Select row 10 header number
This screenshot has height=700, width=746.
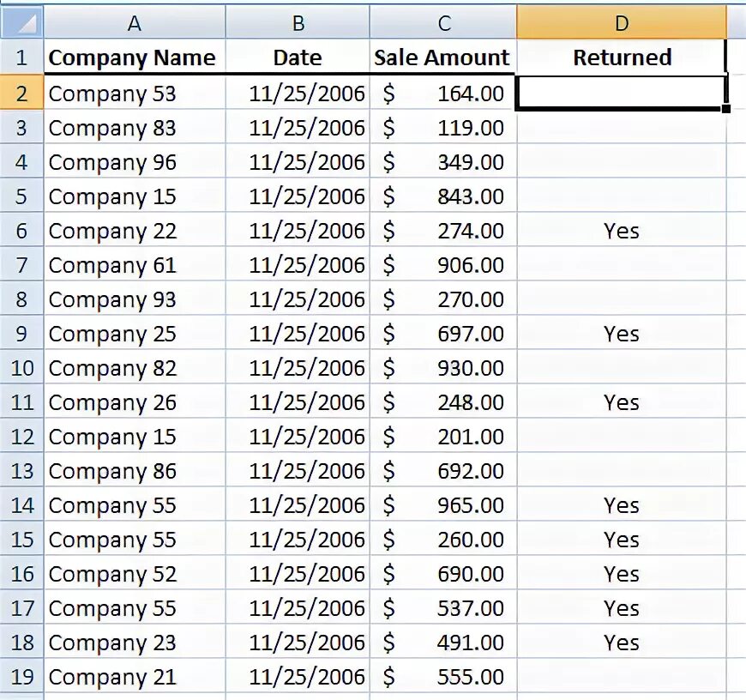pyautogui.click(x=21, y=368)
